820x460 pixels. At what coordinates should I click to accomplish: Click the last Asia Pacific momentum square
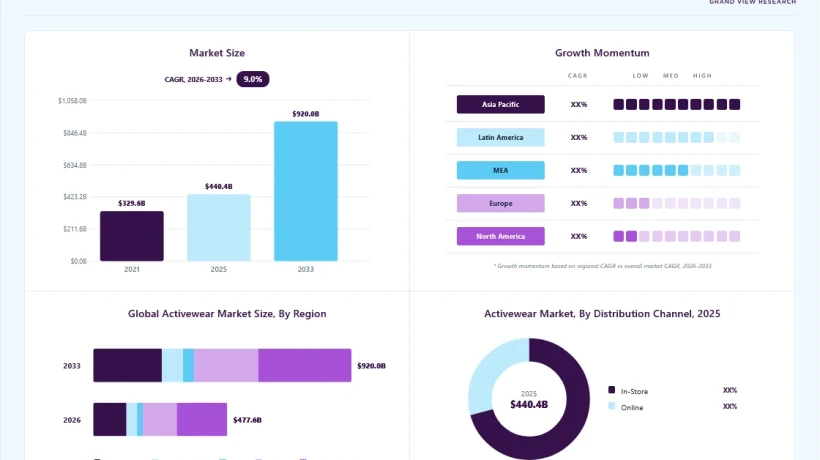(x=734, y=104)
